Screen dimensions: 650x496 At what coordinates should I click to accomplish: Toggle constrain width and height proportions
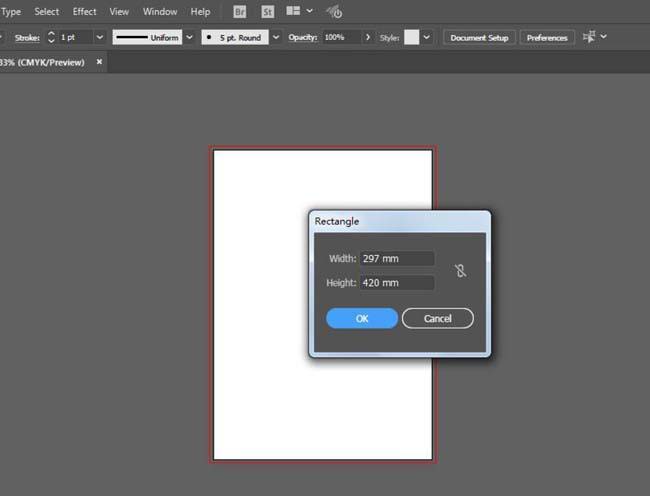pyautogui.click(x=460, y=271)
